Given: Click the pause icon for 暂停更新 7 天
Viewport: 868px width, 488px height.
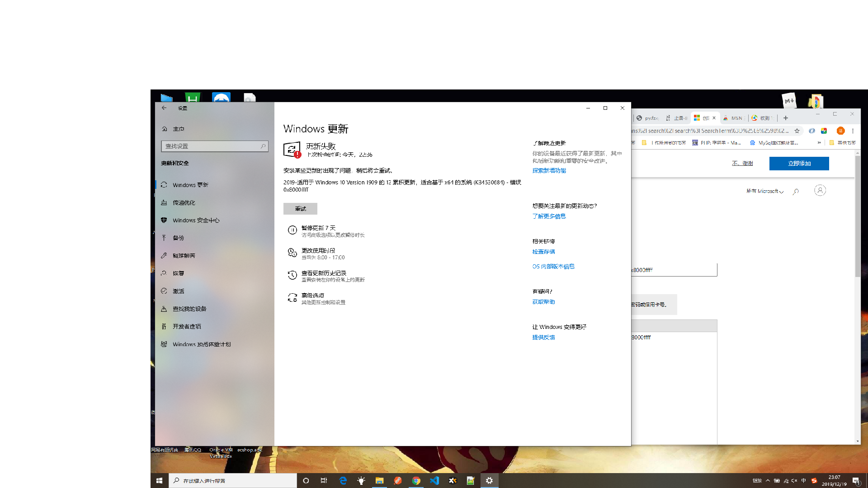Looking at the screenshot, I should coord(292,230).
